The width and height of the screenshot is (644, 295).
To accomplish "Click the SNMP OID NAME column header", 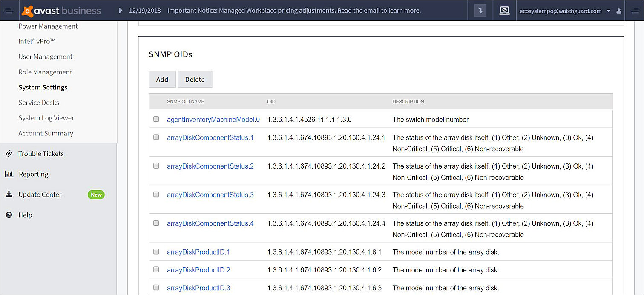I will click(186, 101).
